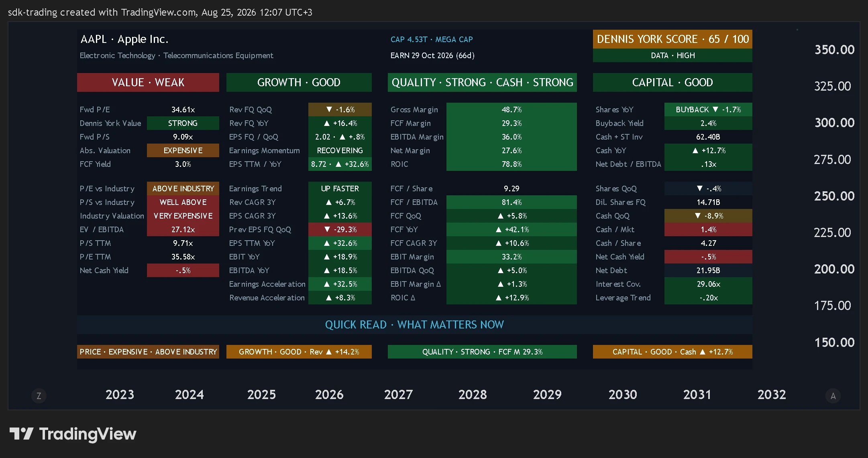Click the EV / EBITDA 27.12x value
The height and width of the screenshot is (458, 868).
[x=183, y=229]
